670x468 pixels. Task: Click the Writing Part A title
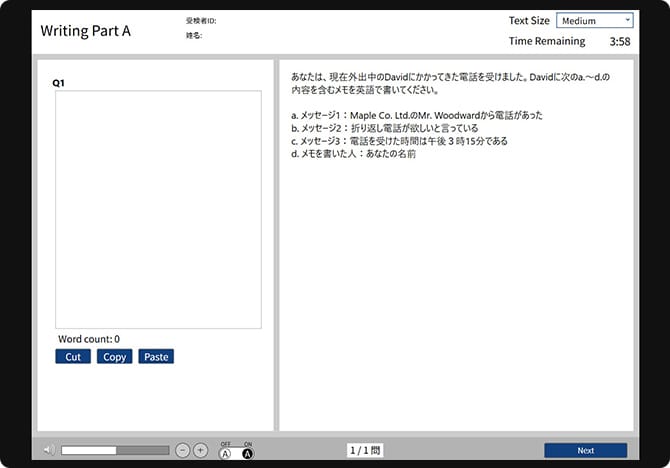point(85,31)
